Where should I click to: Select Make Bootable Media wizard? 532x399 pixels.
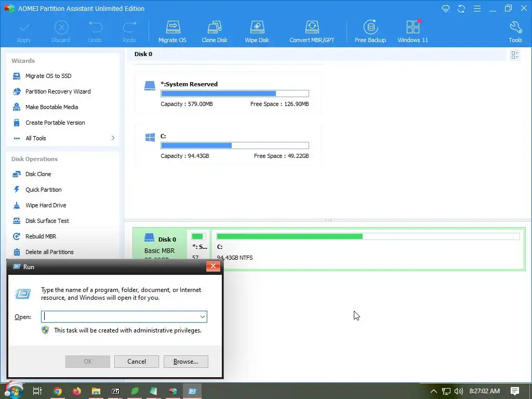coord(51,107)
